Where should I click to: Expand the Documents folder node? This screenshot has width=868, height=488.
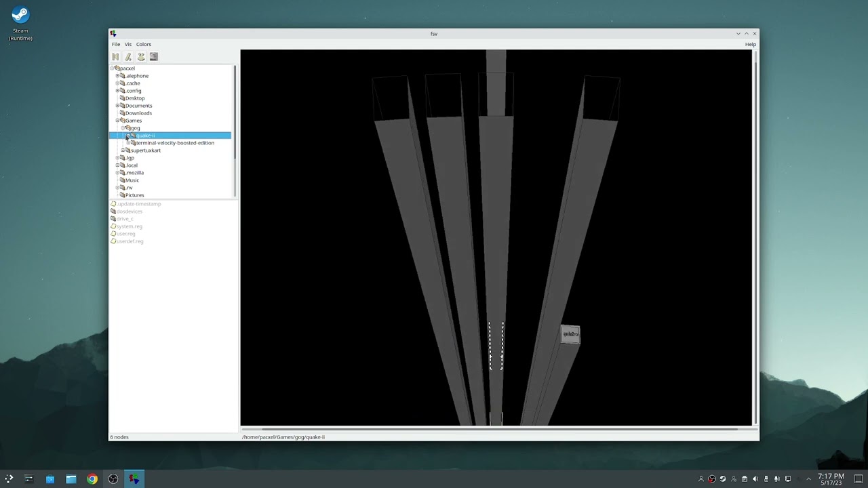pos(117,106)
